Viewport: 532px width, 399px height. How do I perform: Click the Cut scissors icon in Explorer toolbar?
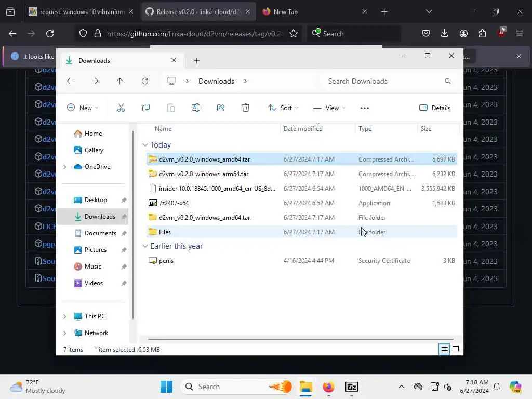click(121, 108)
